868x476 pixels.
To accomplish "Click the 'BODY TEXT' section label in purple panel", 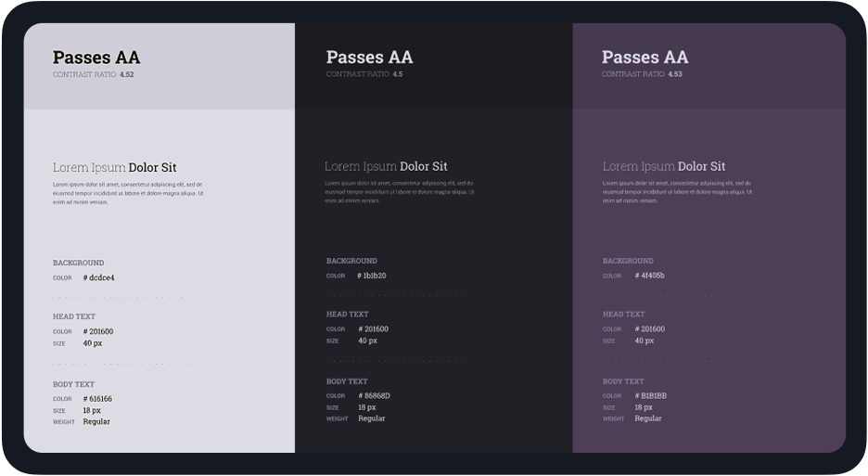I will (624, 381).
